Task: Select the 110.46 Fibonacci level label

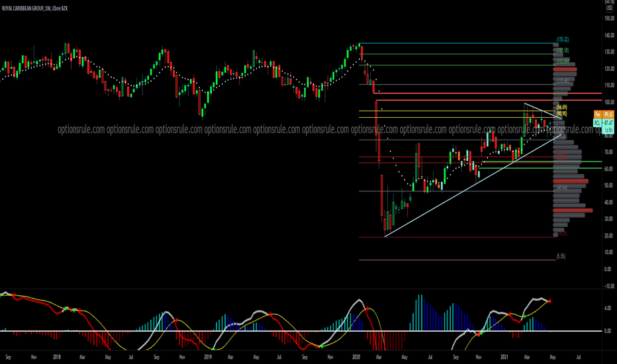Action: (x=562, y=81)
